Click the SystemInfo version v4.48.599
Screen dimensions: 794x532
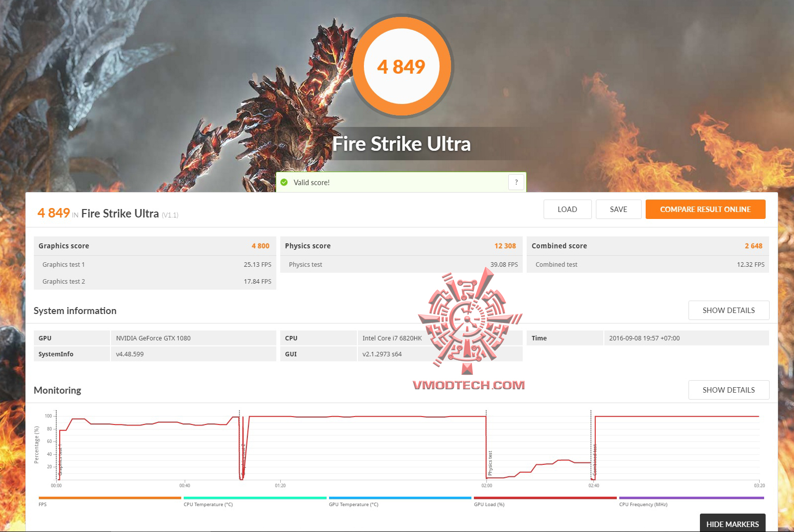point(130,354)
